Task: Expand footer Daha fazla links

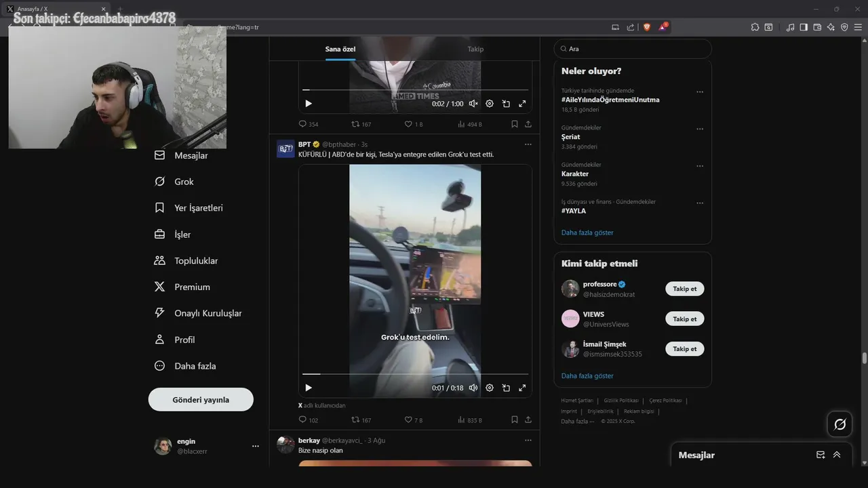Action: tap(578, 421)
